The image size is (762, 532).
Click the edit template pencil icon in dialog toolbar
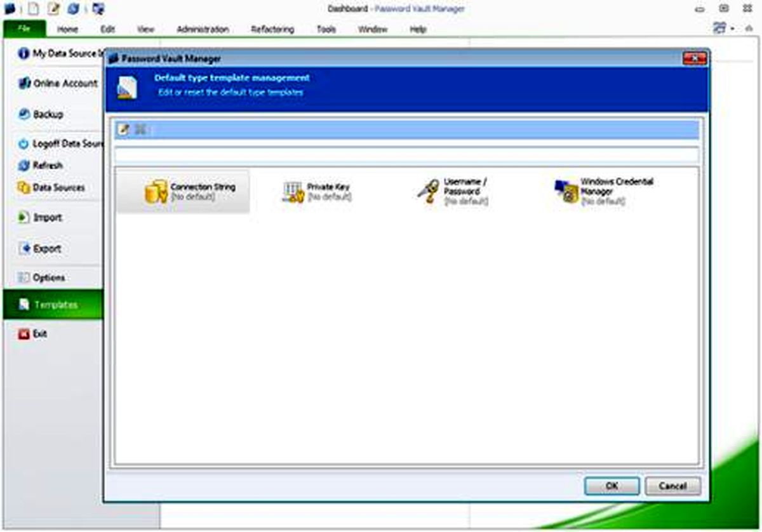[x=124, y=130]
